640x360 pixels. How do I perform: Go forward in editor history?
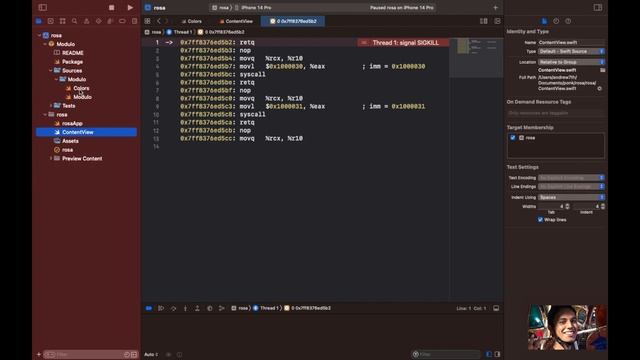[x=167, y=21]
